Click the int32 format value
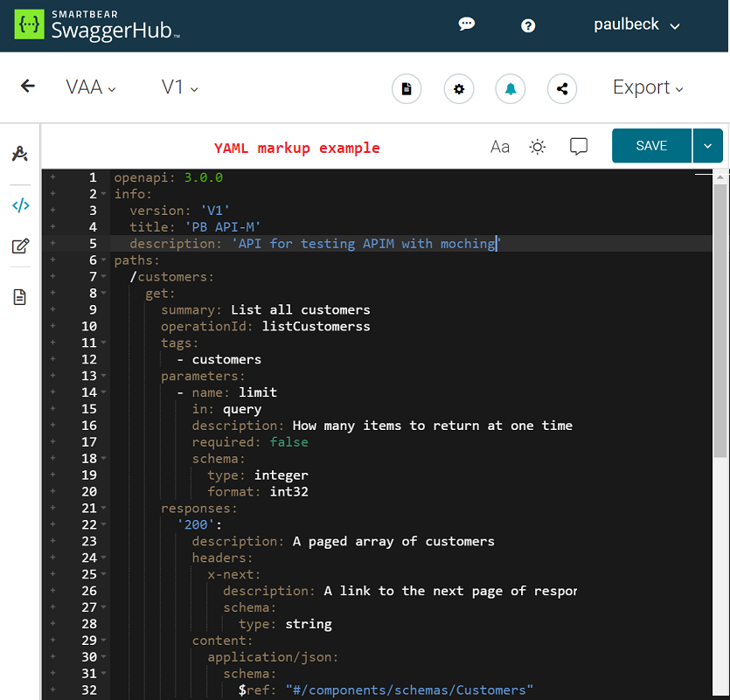 289,491
